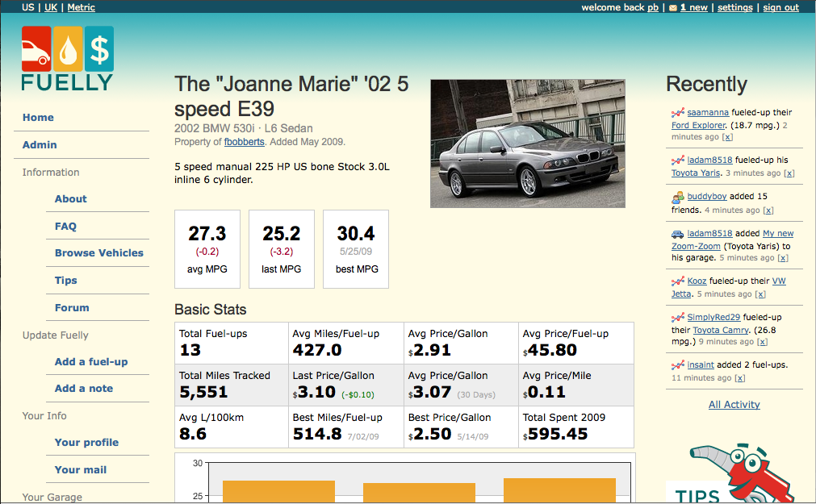Viewport: 816px width, 504px height.
Task: Go to Home in sidebar
Action: click(38, 118)
